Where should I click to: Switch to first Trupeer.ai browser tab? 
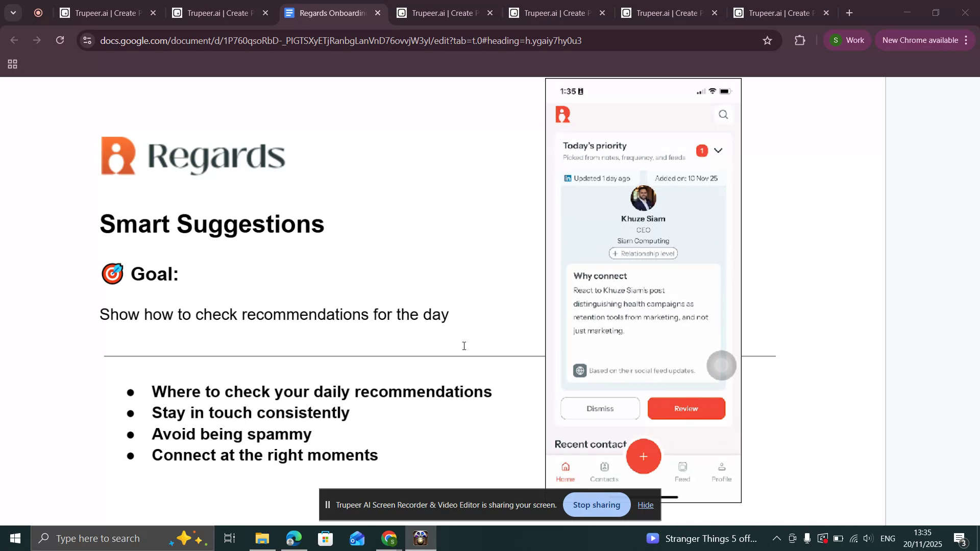(105, 13)
